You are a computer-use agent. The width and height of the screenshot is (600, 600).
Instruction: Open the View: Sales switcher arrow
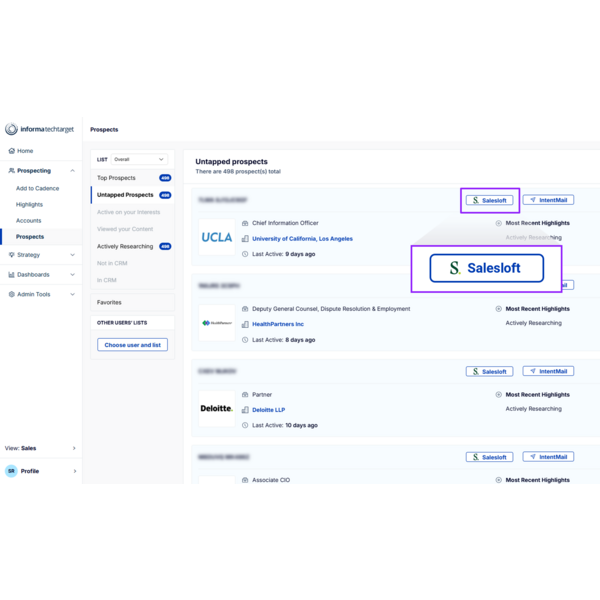(74, 448)
